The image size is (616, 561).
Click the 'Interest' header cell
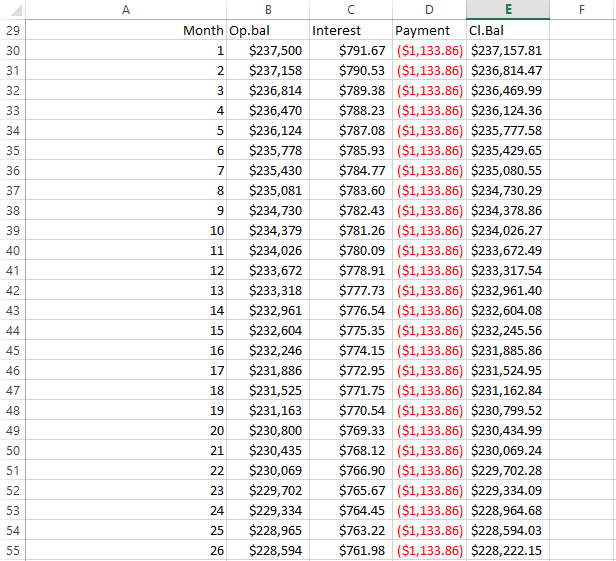click(x=351, y=30)
